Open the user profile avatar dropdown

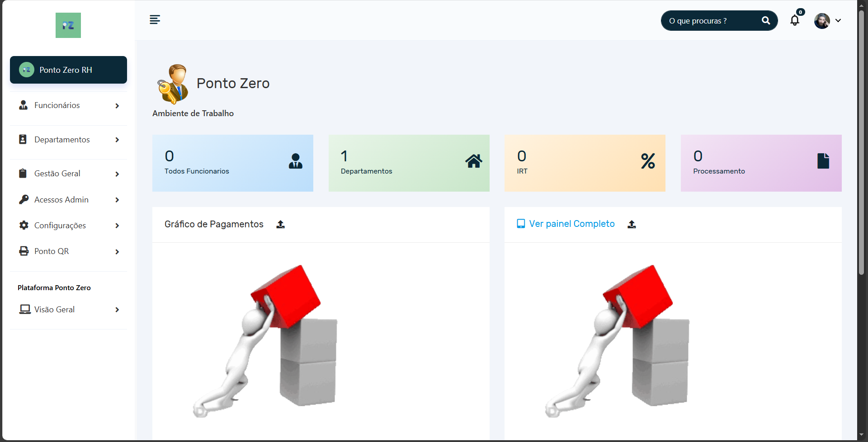pos(827,21)
